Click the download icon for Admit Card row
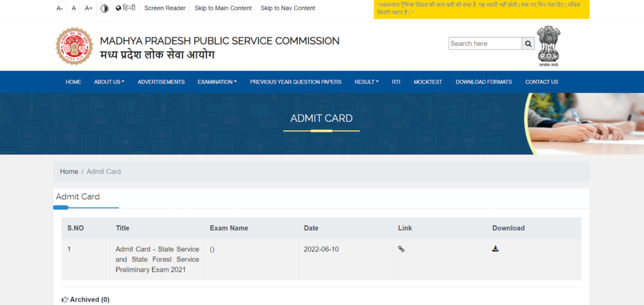Screen dimensions: 644x305 click(x=496, y=249)
